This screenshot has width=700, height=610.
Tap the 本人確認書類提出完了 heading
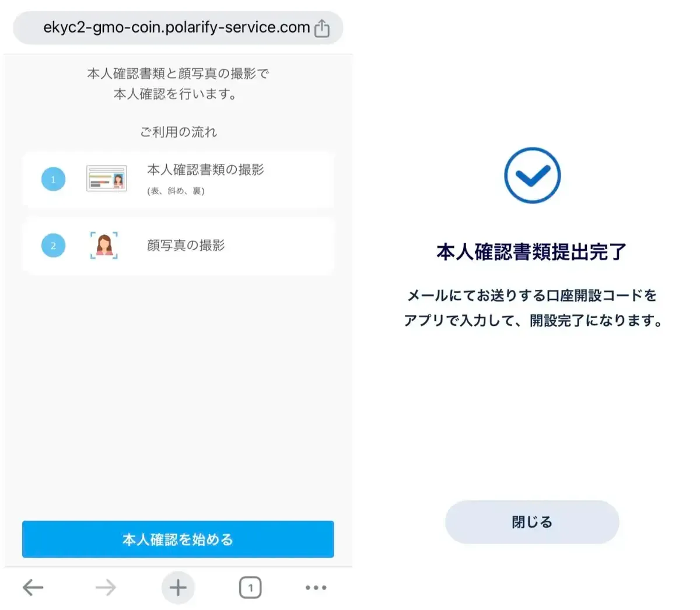point(531,252)
